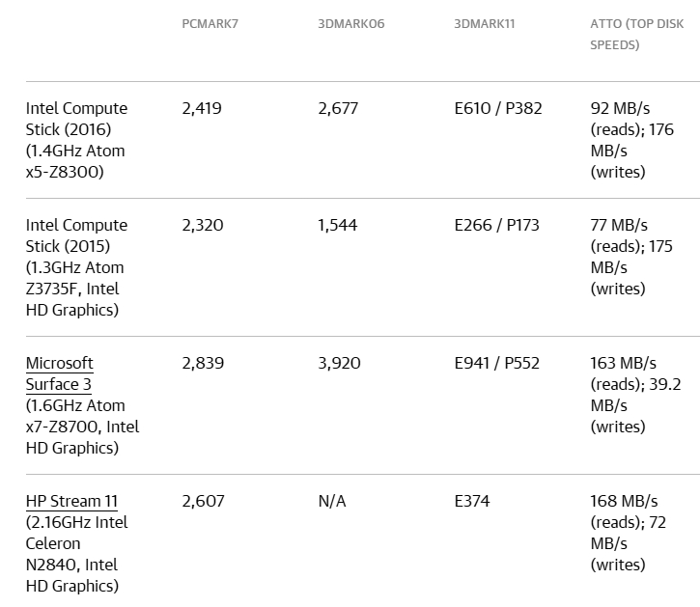Image resolution: width=700 pixels, height=607 pixels.
Task: Click the E374 3DMark11 result
Action: (472, 501)
